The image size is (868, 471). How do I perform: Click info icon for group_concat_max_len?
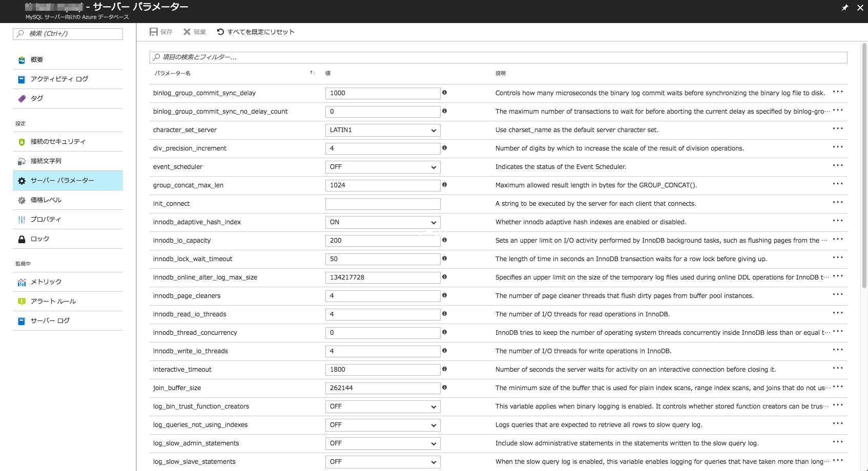pyautogui.click(x=444, y=185)
